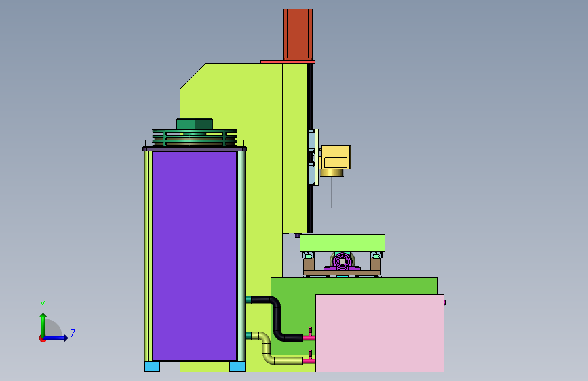Select the red origin ball of the triad
Screen dimensions: 588x381
pyautogui.click(x=42, y=338)
